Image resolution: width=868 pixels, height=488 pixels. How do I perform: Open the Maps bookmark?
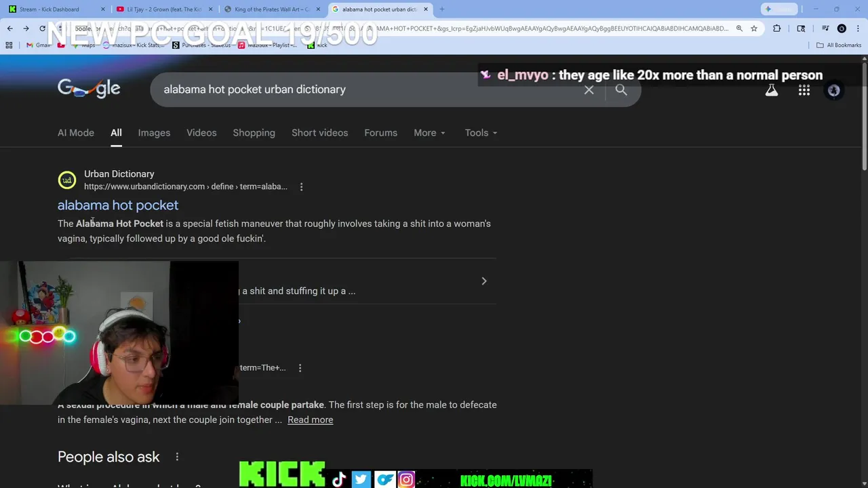(83, 45)
